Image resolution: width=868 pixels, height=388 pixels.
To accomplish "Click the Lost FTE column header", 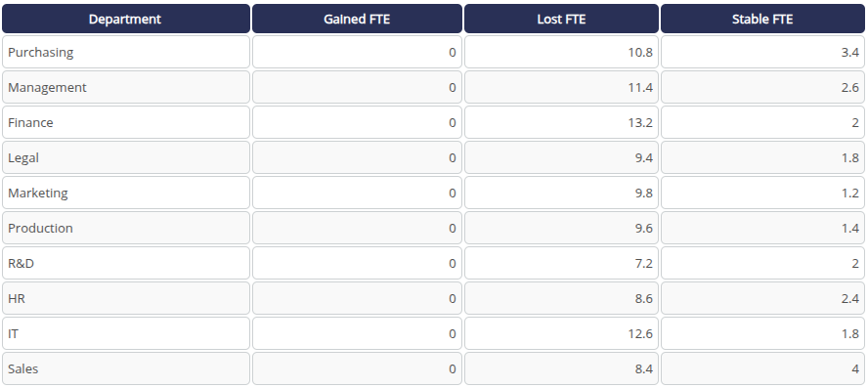I will [x=561, y=19].
